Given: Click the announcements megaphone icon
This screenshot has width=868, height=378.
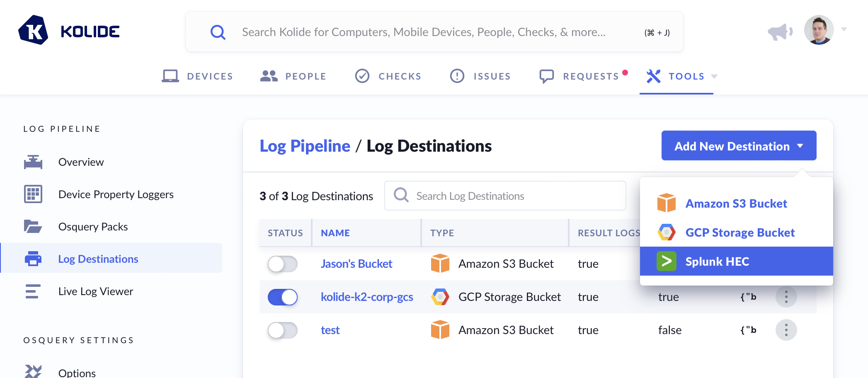Looking at the screenshot, I should [x=780, y=31].
